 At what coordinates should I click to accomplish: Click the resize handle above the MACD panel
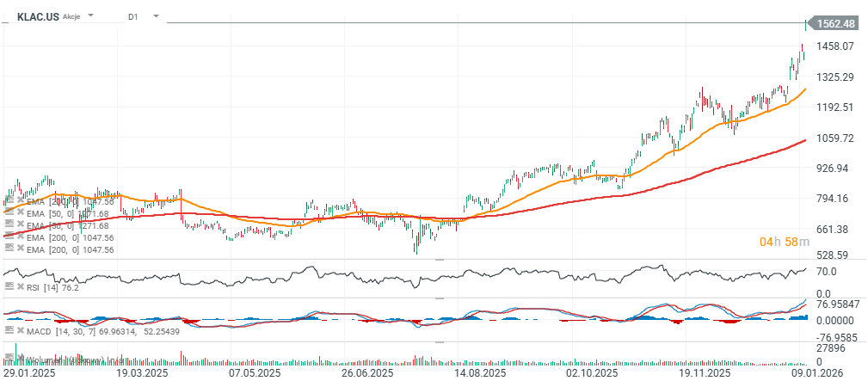[439, 298]
